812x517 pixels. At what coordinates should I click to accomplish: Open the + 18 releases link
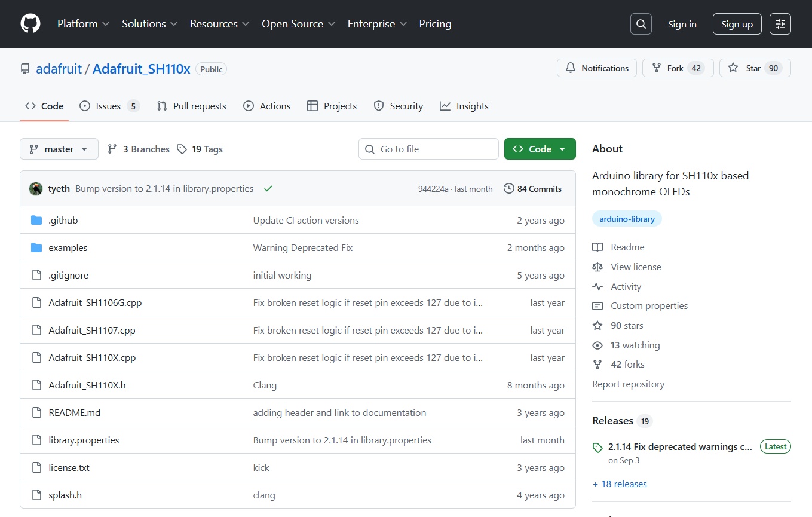click(x=620, y=484)
